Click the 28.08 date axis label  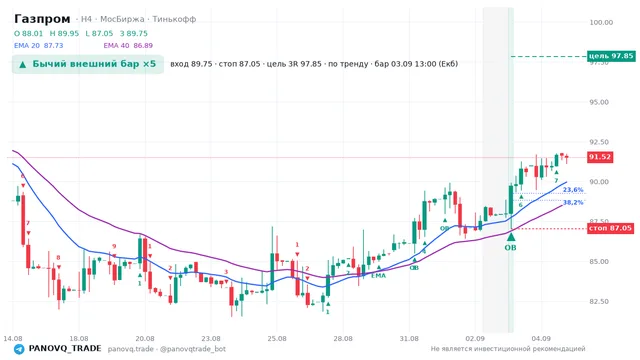[x=343, y=339]
